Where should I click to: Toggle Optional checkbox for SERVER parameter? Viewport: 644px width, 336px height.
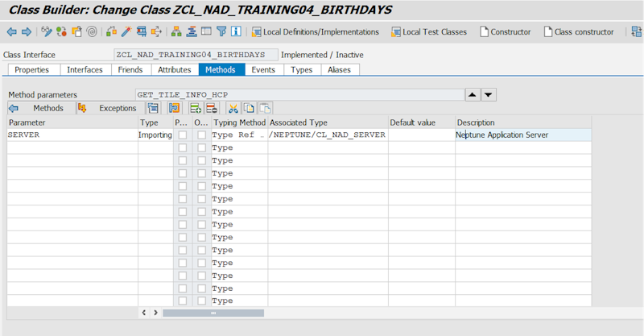pyautogui.click(x=201, y=135)
